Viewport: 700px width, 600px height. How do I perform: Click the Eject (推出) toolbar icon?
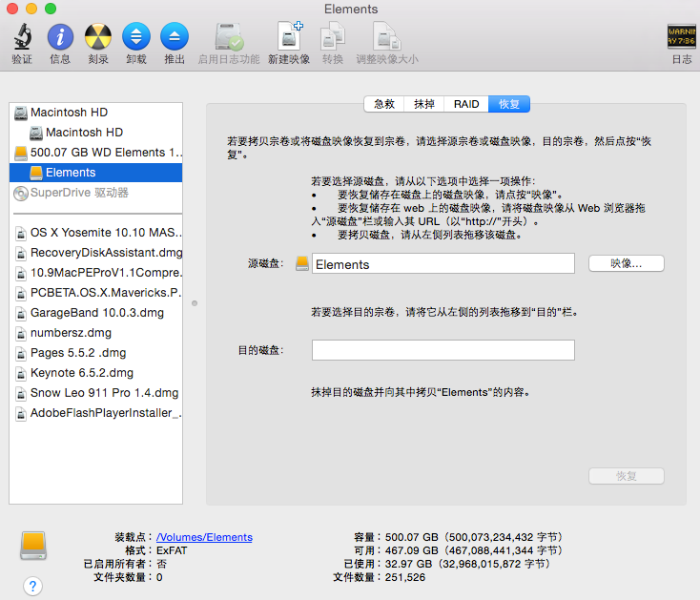[175, 38]
